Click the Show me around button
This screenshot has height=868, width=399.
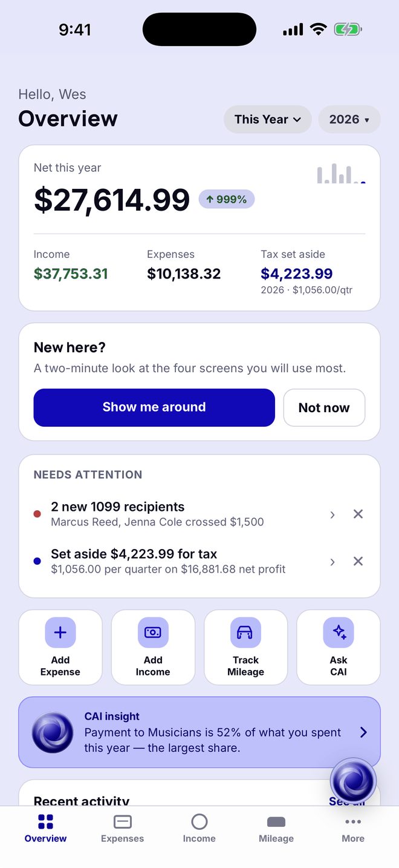click(x=154, y=407)
